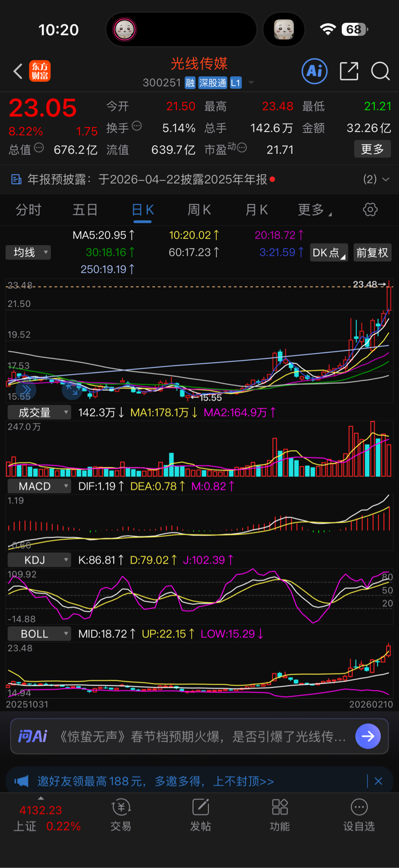This screenshot has height=868, width=399.
Task: Tap the 问Ai suggested question field
Action: [199, 736]
